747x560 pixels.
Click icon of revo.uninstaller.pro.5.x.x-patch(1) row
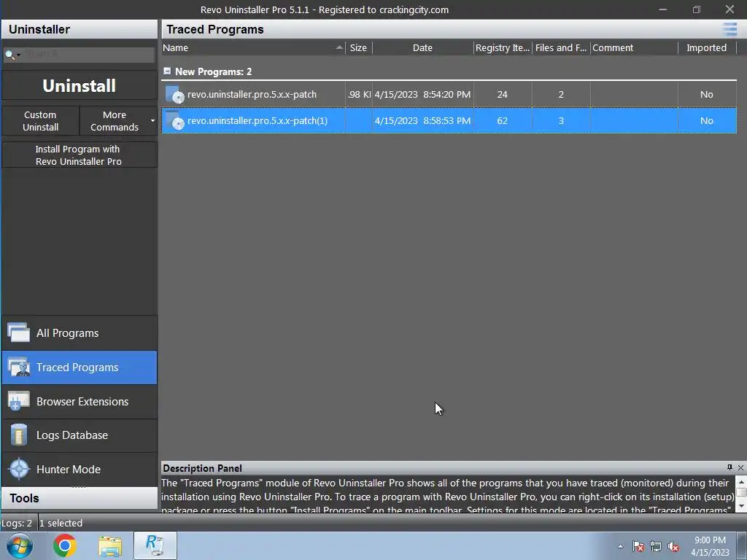pyautogui.click(x=175, y=120)
